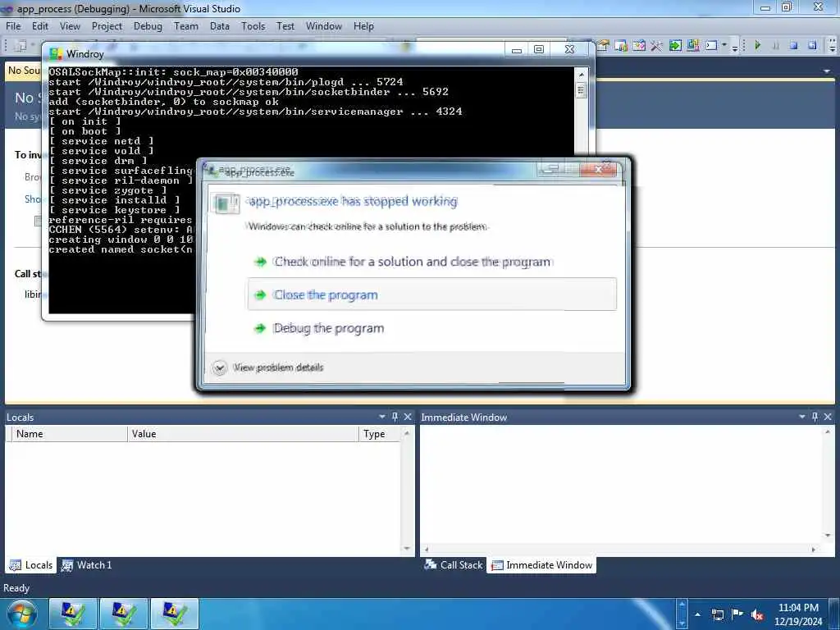Click the '[ service zygote ]' console line
The height and width of the screenshot is (630, 840).
(107, 190)
